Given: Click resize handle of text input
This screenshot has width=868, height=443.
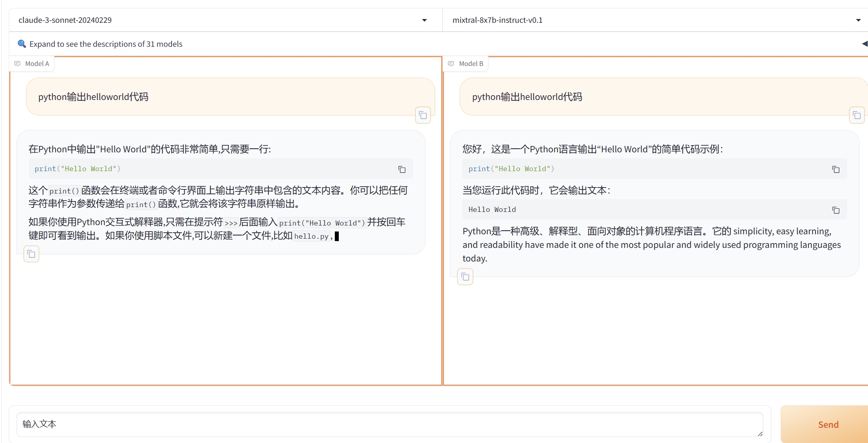Looking at the screenshot, I should [760, 434].
